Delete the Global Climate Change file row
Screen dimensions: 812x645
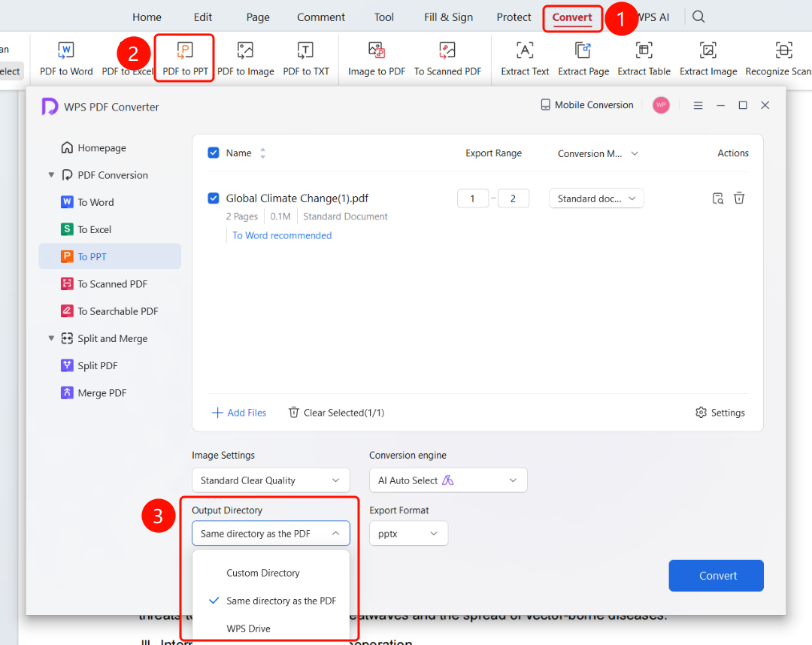(739, 198)
